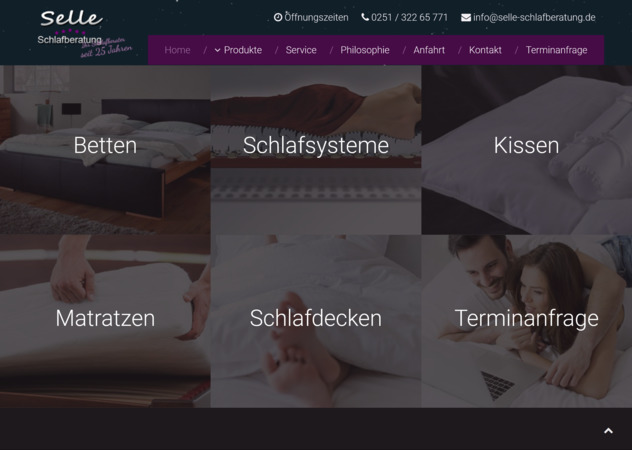
Task: Open the Öffnungszeiten link
Action: pyautogui.click(x=316, y=17)
